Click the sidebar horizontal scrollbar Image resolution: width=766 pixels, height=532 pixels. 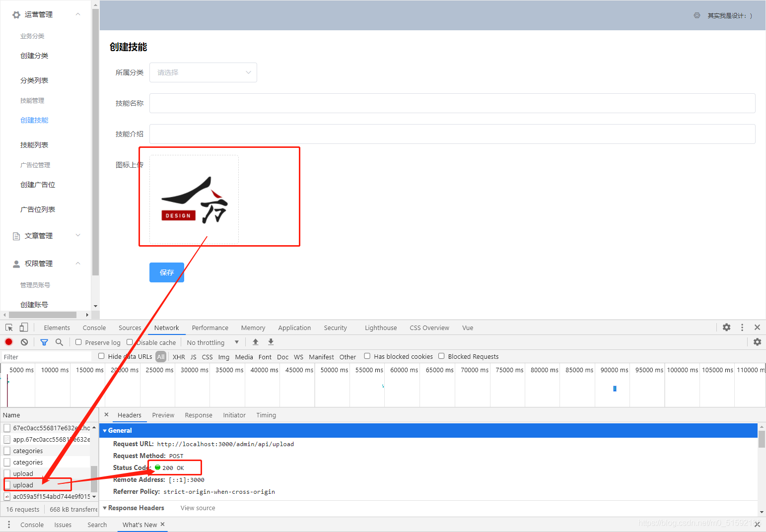coord(43,315)
